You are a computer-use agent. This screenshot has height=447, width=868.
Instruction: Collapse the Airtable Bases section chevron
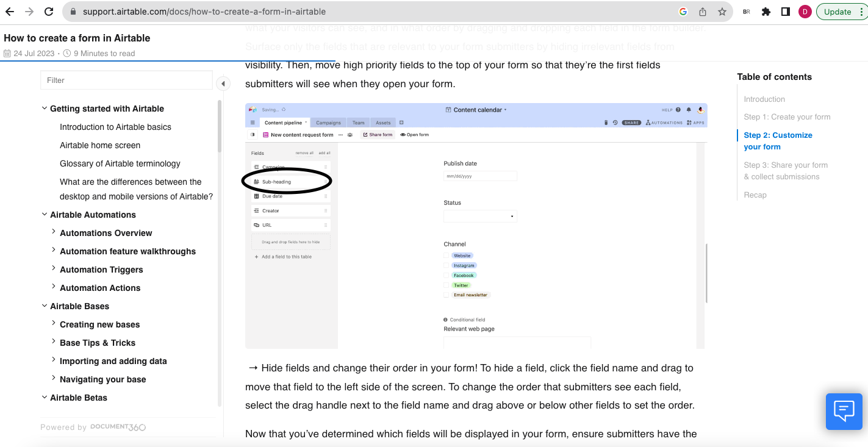click(45, 306)
